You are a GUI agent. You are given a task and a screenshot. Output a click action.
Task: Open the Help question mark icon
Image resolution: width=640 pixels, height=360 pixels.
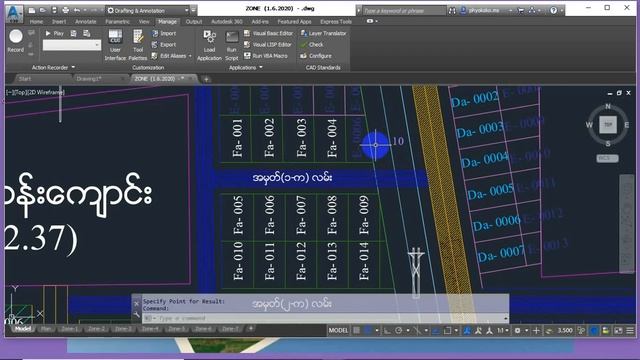(553, 11)
